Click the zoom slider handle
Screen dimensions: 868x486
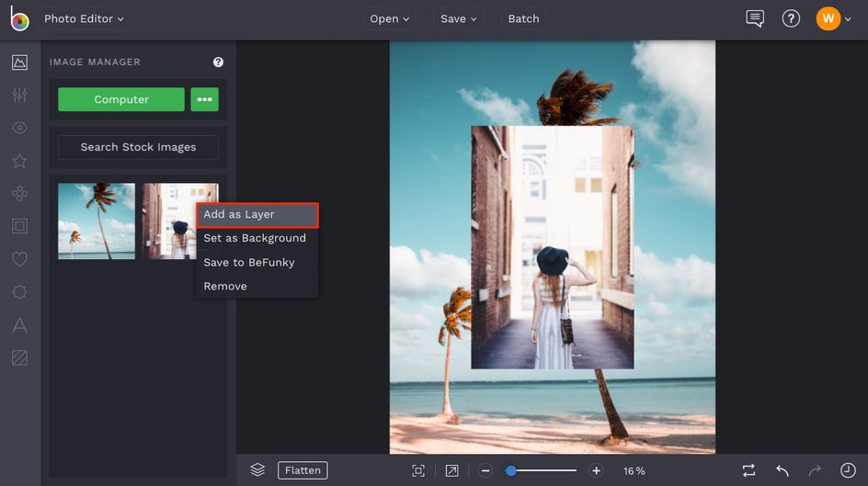[511, 470]
